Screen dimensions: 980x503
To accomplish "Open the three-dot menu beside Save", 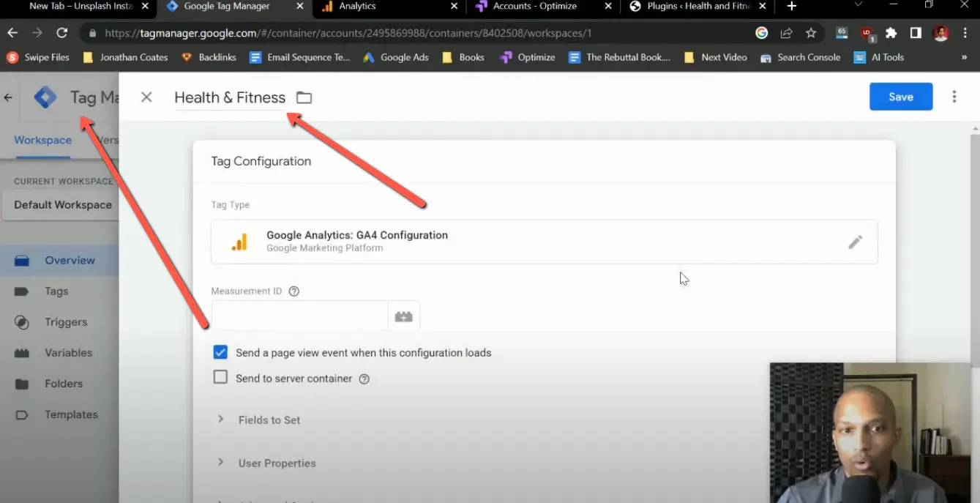I will coord(954,97).
